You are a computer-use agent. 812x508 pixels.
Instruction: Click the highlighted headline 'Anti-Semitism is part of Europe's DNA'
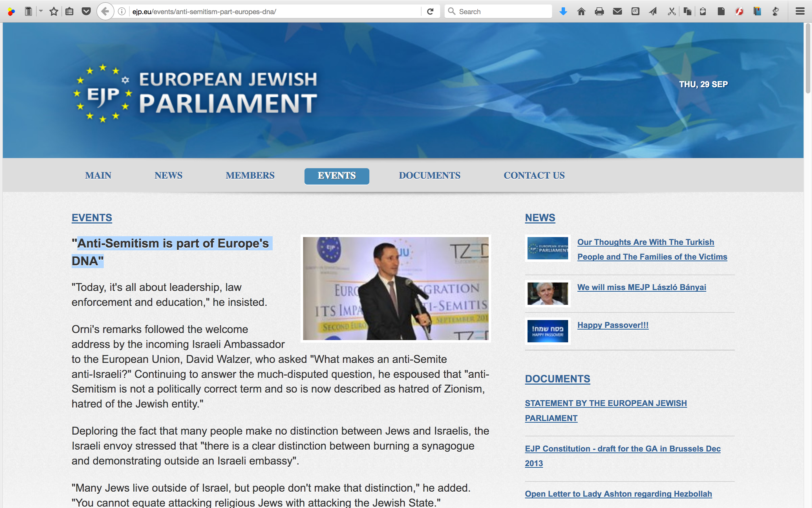(x=172, y=252)
